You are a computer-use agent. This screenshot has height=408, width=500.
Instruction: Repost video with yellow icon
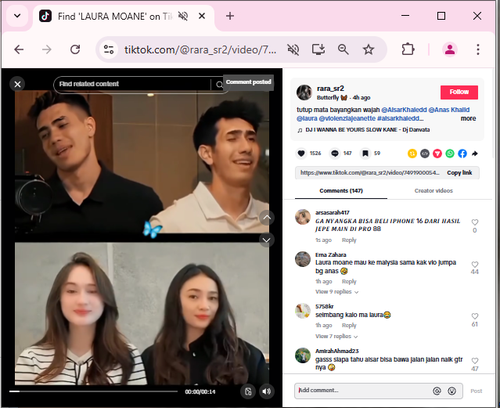[412, 153]
